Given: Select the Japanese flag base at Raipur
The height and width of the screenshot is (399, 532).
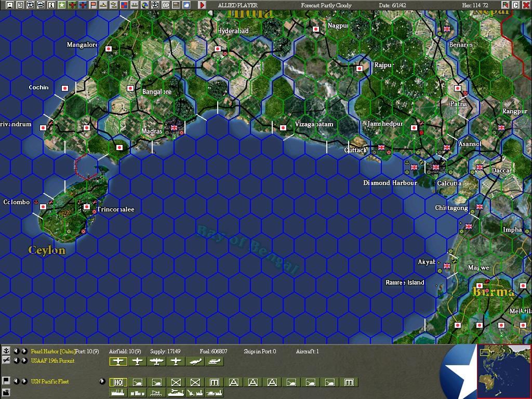Looking at the screenshot, I should 360,69.
